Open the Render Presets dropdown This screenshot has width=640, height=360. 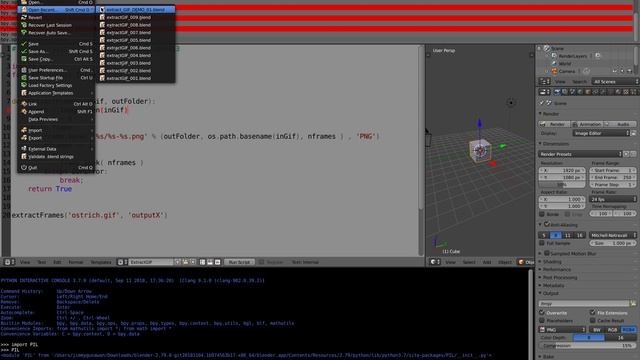point(580,154)
